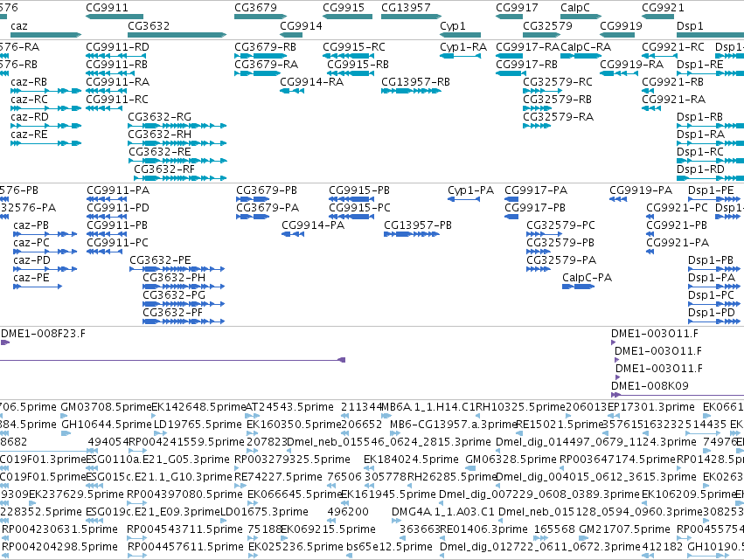The image size is (744, 560).
Task: Select the DME1-008K09 clone label
Action: [x=650, y=385]
